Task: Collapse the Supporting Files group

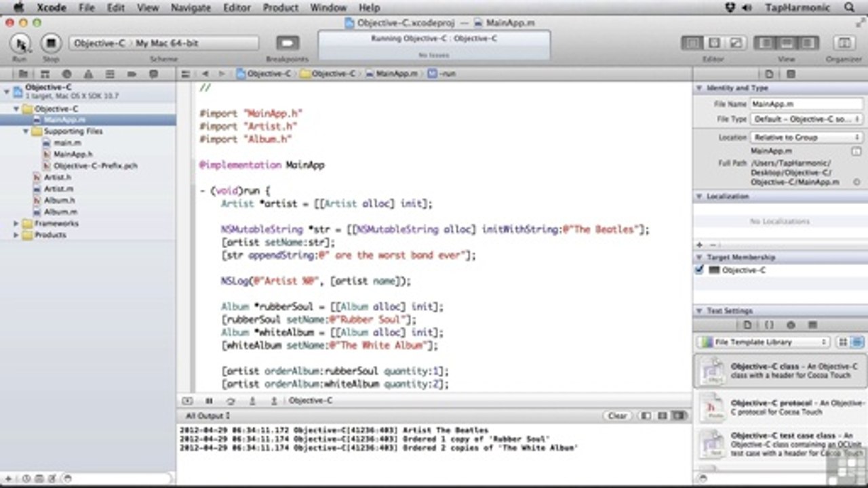Action: tap(26, 131)
